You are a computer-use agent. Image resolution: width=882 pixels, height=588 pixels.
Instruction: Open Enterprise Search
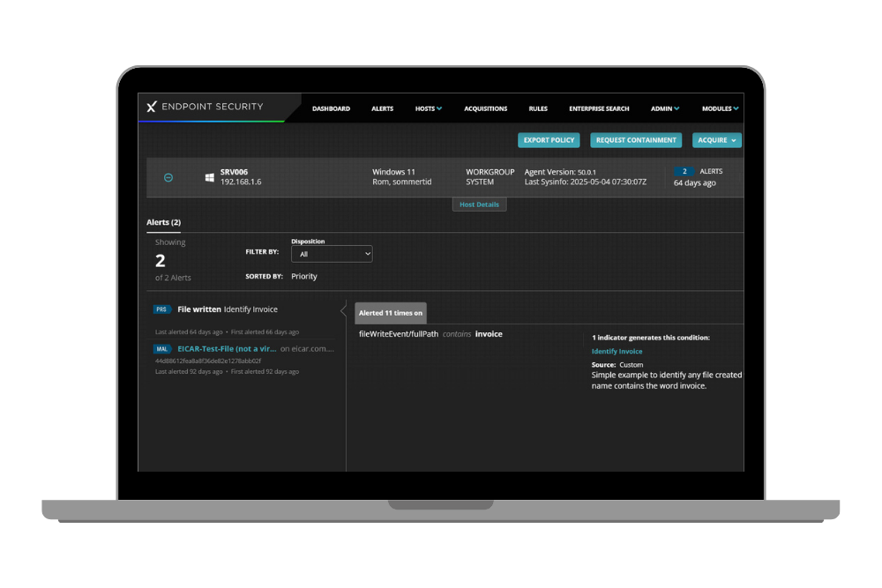coord(599,108)
